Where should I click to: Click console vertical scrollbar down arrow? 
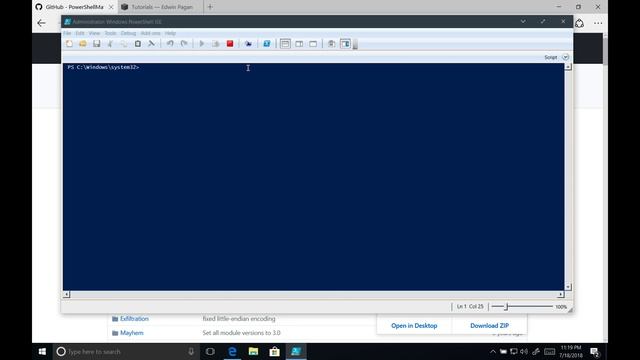568,287
